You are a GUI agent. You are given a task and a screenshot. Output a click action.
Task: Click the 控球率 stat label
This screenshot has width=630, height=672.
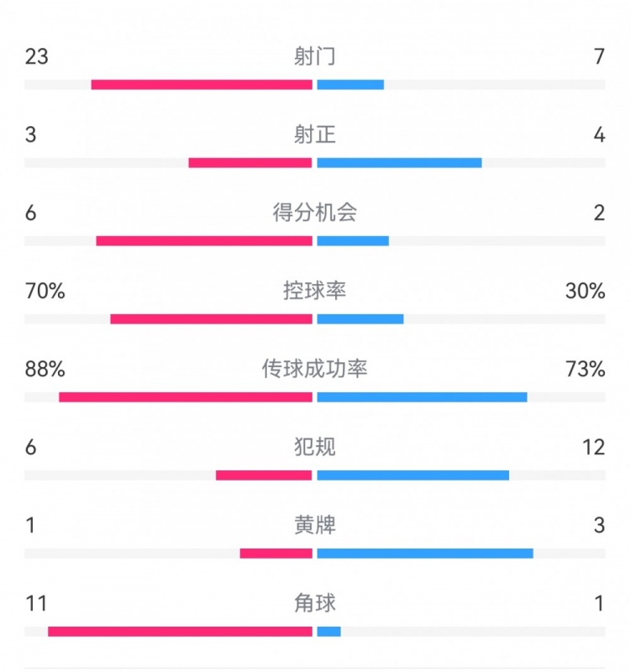(x=315, y=291)
